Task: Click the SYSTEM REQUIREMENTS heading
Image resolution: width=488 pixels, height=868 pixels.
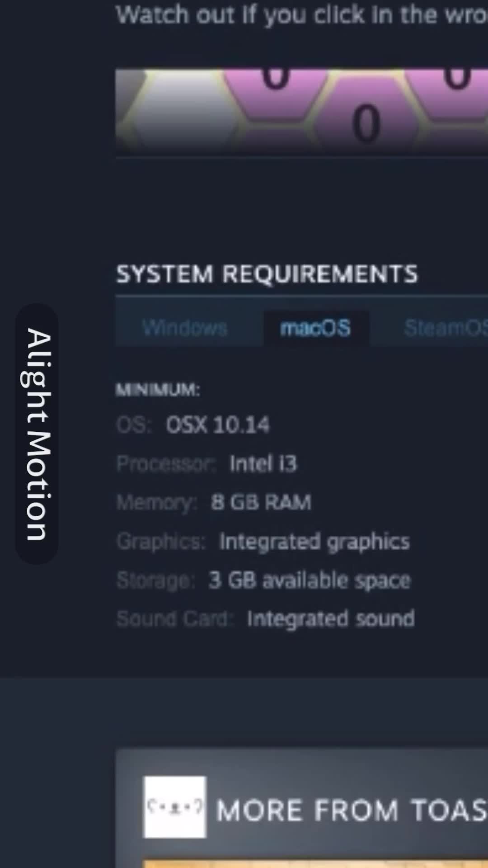Action: (x=267, y=274)
